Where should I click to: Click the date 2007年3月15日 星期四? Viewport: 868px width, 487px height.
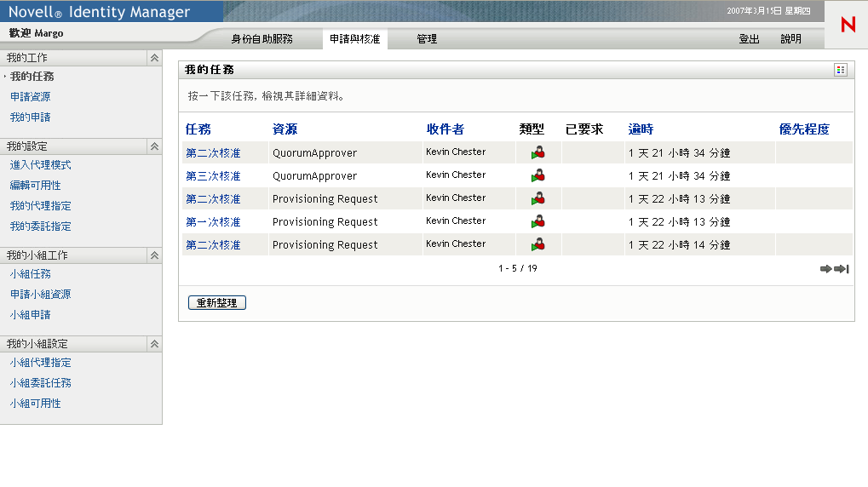pos(768,10)
